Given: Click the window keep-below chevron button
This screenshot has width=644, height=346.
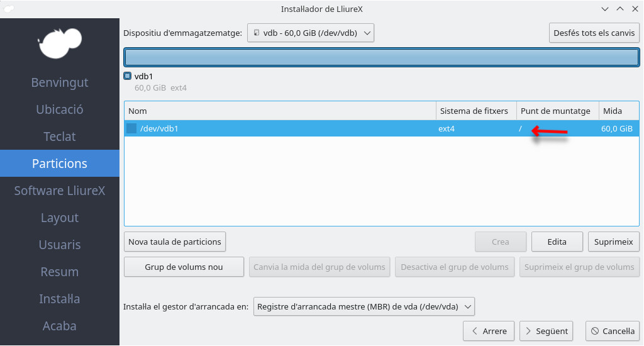Looking at the screenshot, I should (605, 9).
